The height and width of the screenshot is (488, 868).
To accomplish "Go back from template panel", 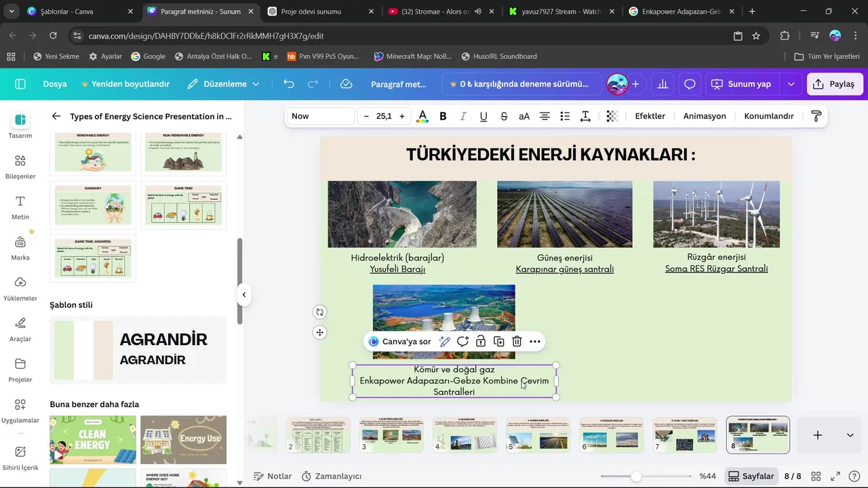I will 56,117.
